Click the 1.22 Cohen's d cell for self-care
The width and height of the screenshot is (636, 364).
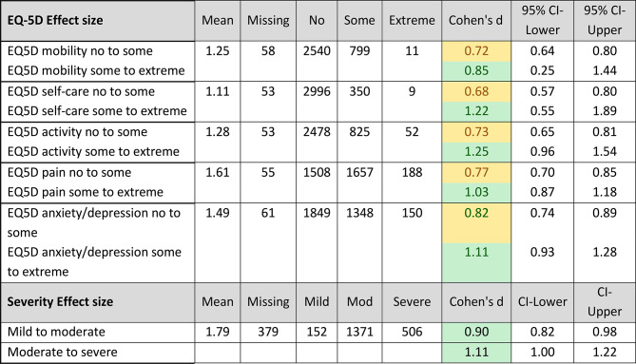475,111
